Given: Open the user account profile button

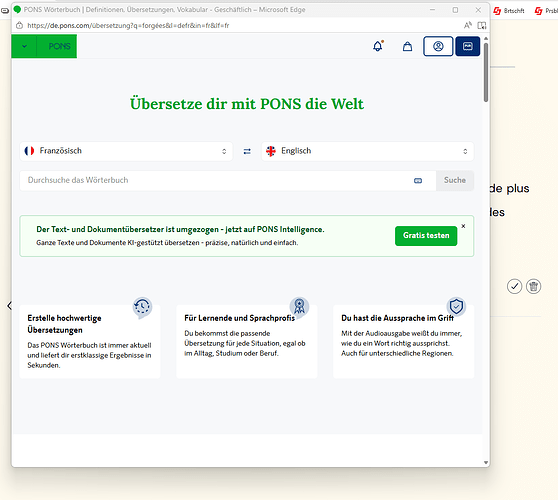Looking at the screenshot, I should click(x=438, y=46).
